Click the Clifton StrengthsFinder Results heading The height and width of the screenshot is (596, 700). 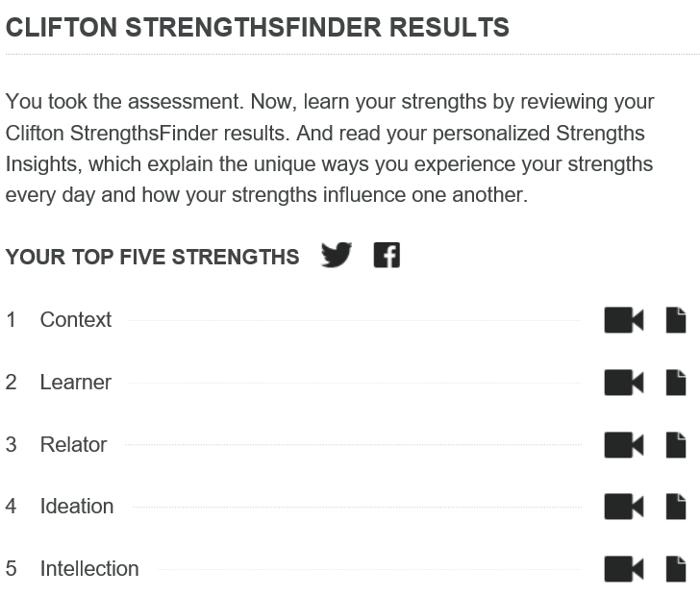click(x=257, y=27)
